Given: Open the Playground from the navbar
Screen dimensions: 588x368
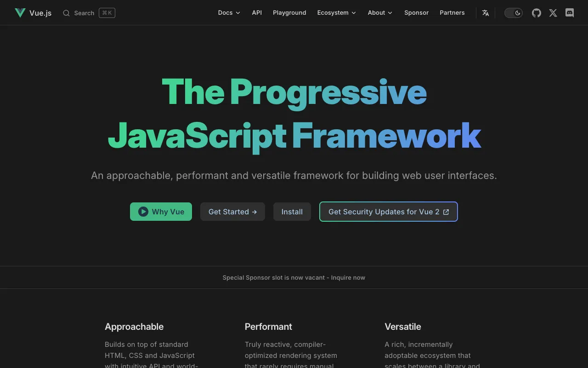Looking at the screenshot, I should 289,13.
